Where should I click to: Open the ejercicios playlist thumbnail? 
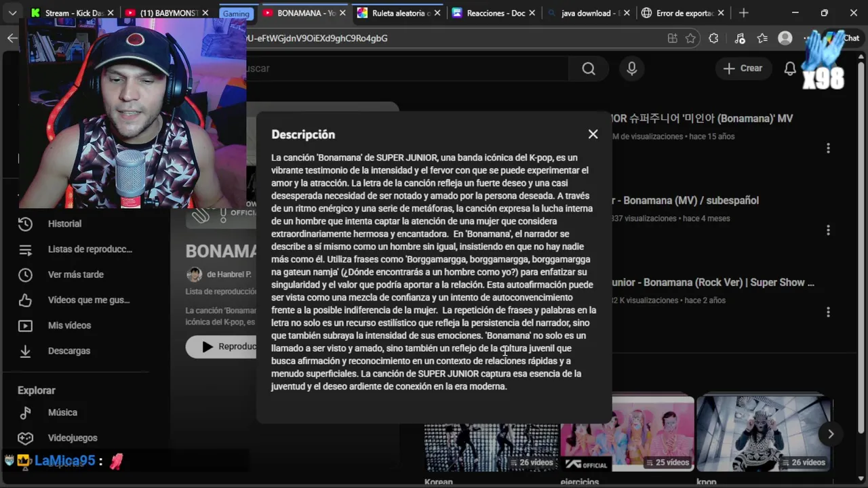pyautogui.click(x=627, y=434)
